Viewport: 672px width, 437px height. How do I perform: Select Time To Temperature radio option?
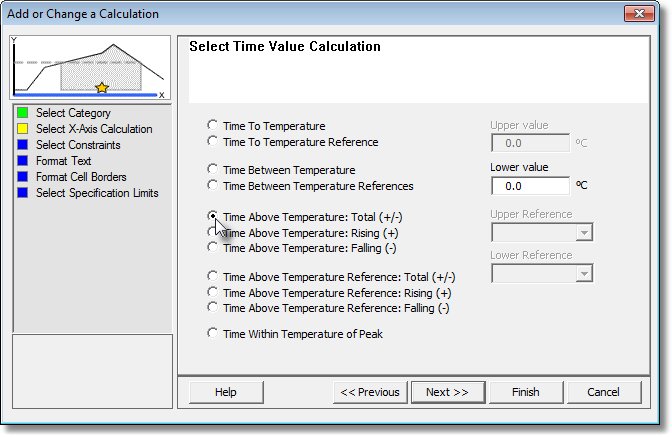pos(212,126)
